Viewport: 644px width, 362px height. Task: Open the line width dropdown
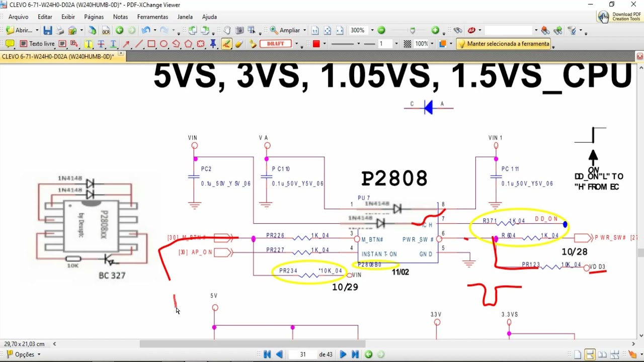coord(395,44)
